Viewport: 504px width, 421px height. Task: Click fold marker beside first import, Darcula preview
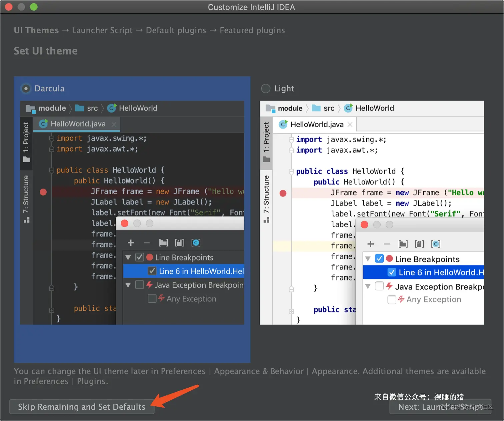point(52,138)
